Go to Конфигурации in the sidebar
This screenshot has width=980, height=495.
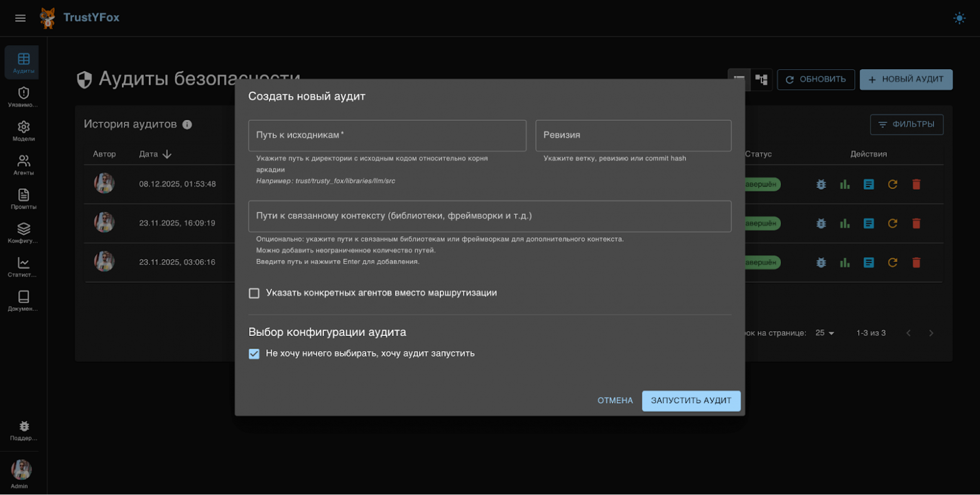(24, 232)
